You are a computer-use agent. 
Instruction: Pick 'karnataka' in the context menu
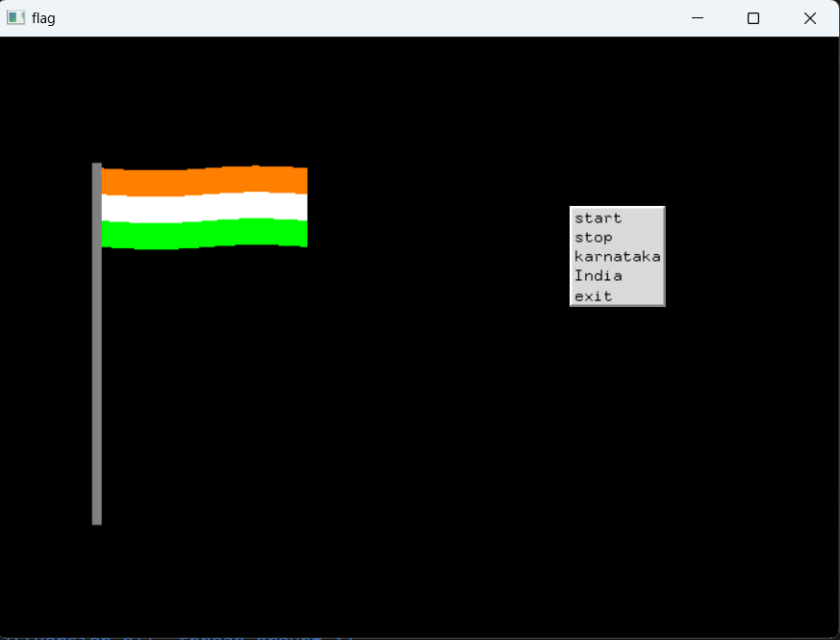coord(617,257)
